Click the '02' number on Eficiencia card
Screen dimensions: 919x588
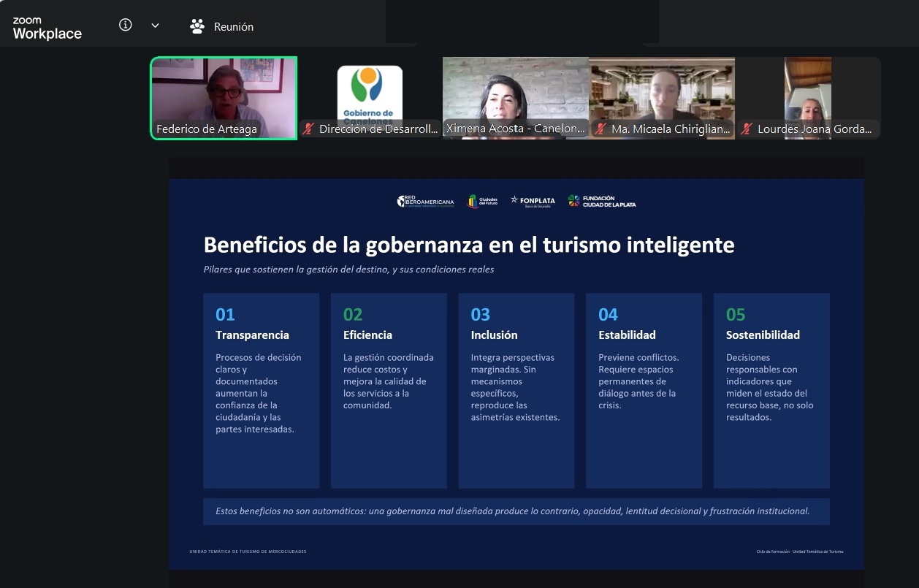coord(353,315)
